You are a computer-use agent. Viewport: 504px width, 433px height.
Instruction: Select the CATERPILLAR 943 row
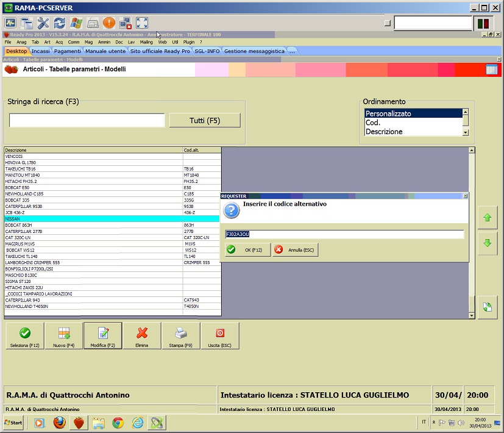click(x=112, y=300)
